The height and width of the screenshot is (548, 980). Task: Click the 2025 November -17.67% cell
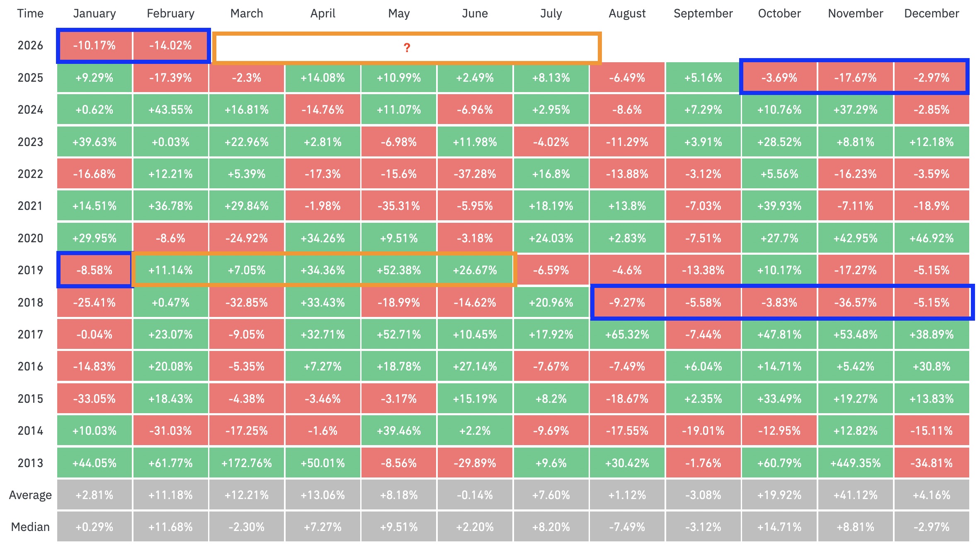click(x=855, y=78)
